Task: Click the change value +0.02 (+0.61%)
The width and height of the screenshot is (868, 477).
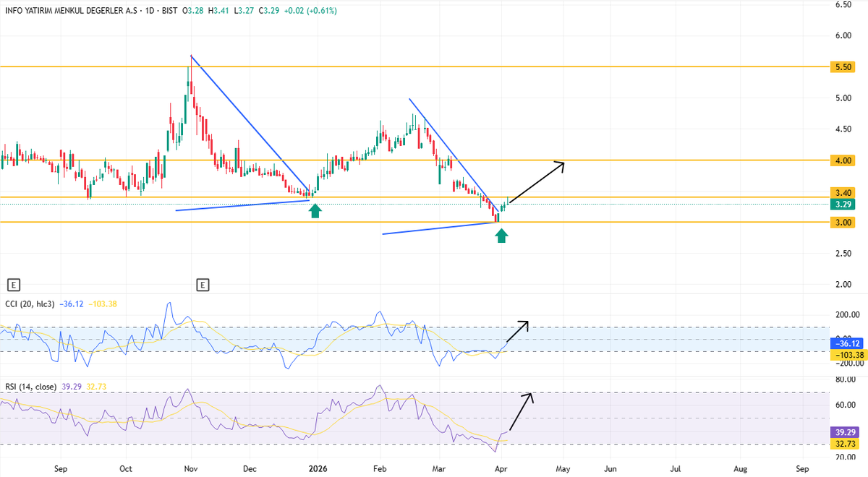Action: coord(309,11)
